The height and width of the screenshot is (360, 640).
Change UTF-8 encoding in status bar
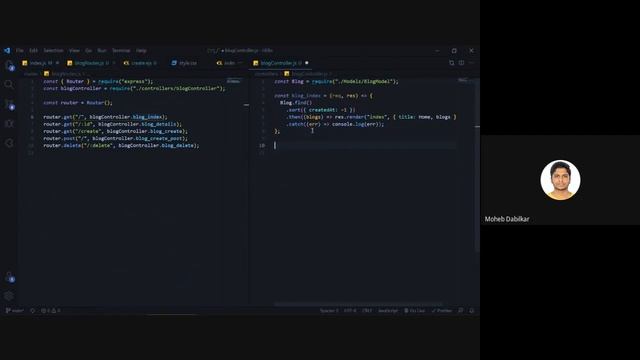(x=350, y=311)
